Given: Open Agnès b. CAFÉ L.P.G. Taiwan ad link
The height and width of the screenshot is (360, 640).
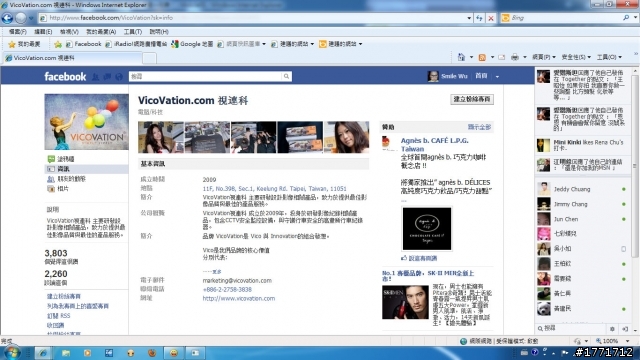Looking at the screenshot, I should [434, 144].
